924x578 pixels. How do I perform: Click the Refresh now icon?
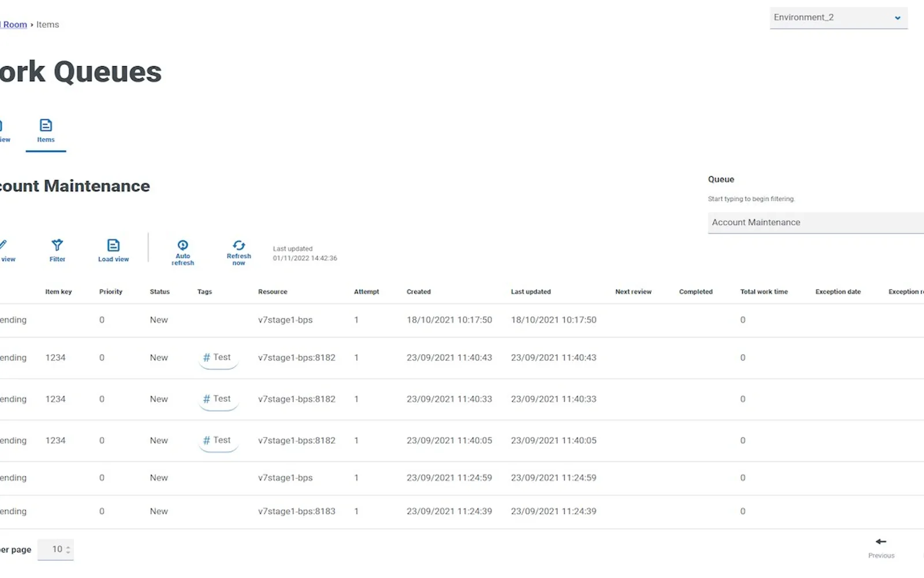click(x=239, y=245)
